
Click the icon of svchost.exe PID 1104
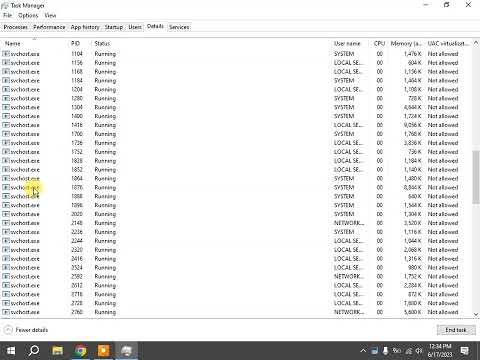tap(6, 54)
